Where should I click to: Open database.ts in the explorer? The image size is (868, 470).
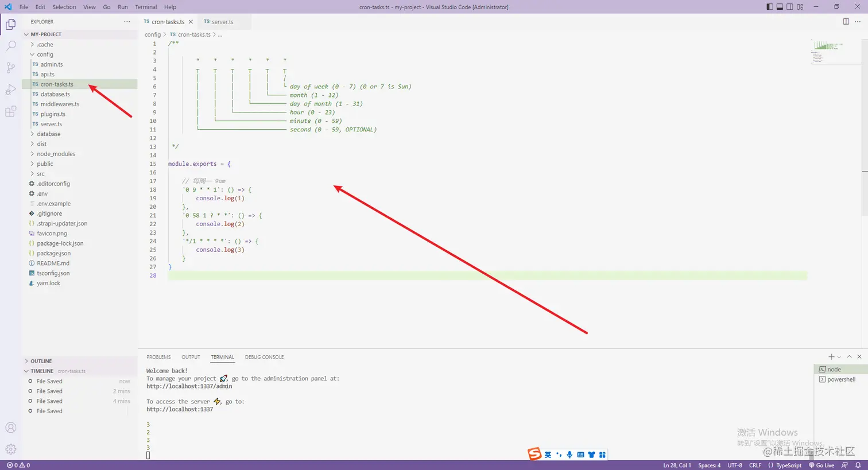click(80, 94)
